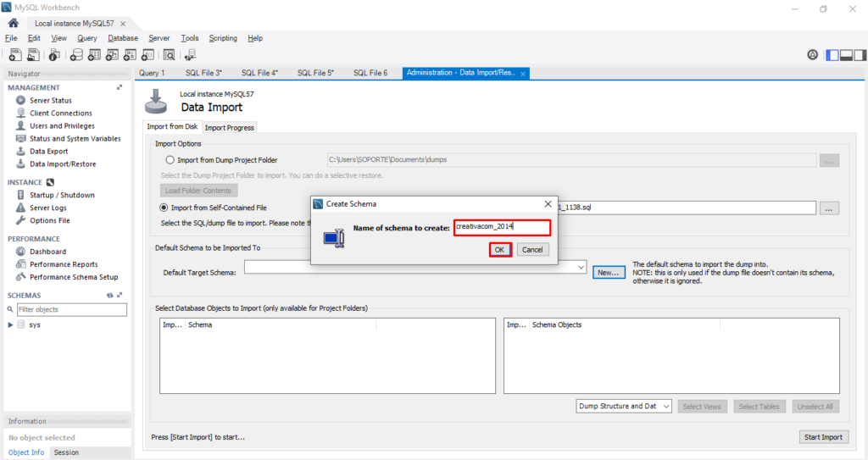The width and height of the screenshot is (868, 460).
Task: Select Import from Dump Project Folder
Action: click(x=170, y=160)
